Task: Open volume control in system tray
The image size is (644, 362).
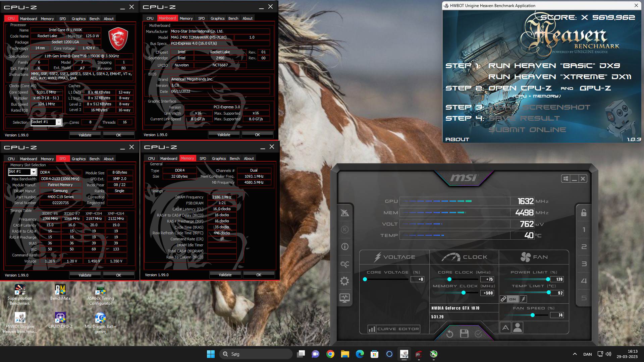Action: pos(608,354)
